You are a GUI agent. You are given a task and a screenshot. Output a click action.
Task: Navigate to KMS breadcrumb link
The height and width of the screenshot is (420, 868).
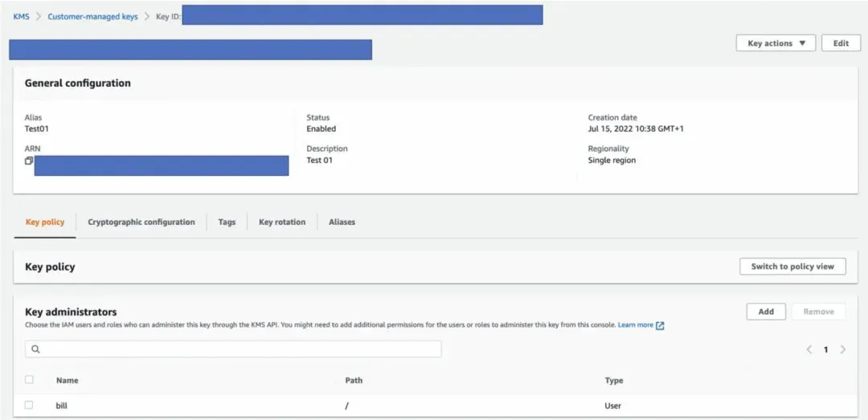[x=22, y=16]
